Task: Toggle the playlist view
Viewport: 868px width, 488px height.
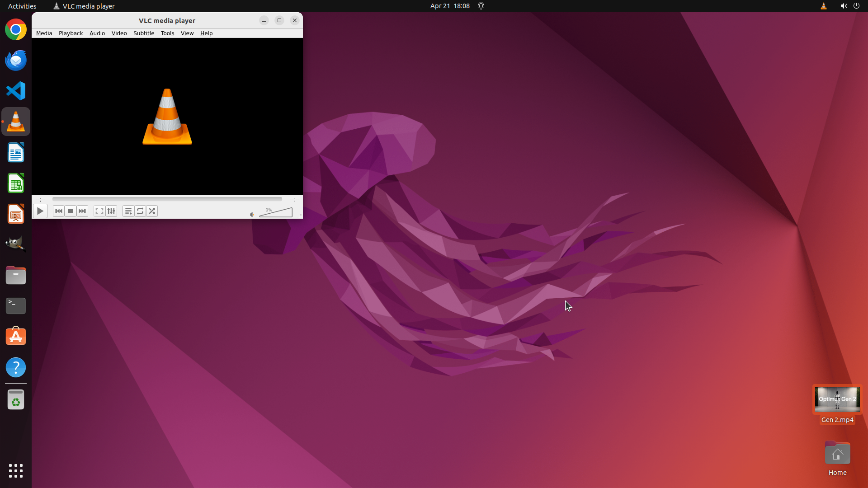Action: point(128,211)
